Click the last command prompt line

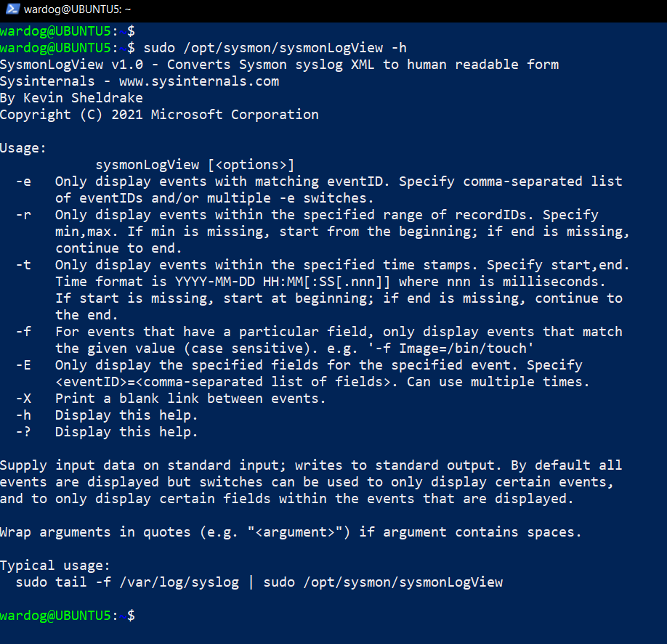point(68,616)
